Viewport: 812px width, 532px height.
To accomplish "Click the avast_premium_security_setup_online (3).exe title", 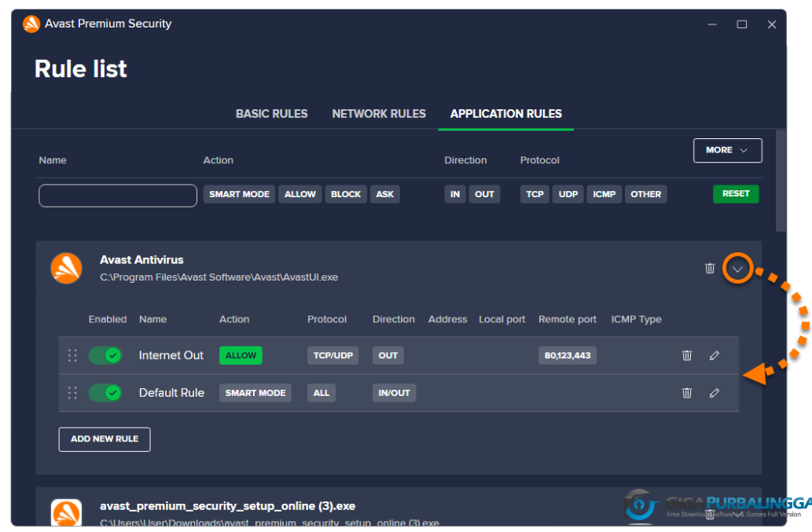I will pyautogui.click(x=228, y=506).
